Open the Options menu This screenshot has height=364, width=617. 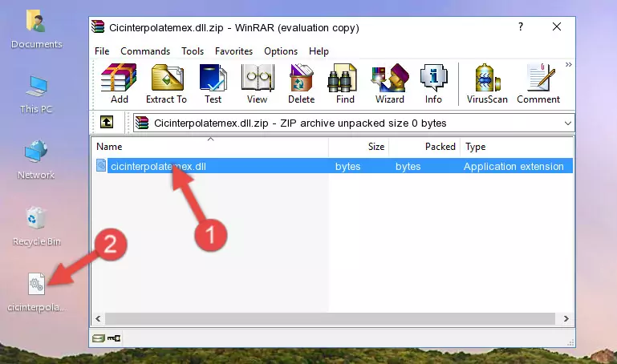281,51
